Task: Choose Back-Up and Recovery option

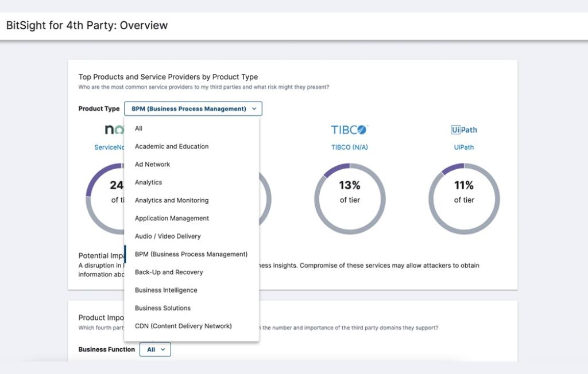Action: click(169, 272)
